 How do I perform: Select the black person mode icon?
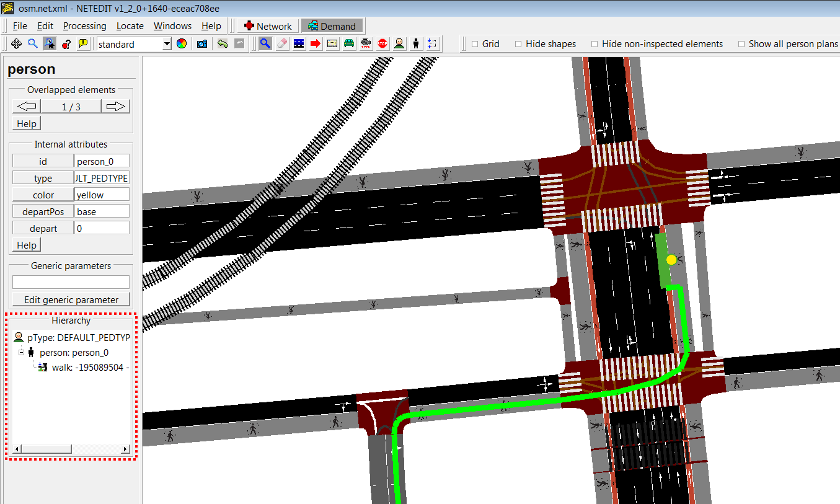pyautogui.click(x=416, y=44)
